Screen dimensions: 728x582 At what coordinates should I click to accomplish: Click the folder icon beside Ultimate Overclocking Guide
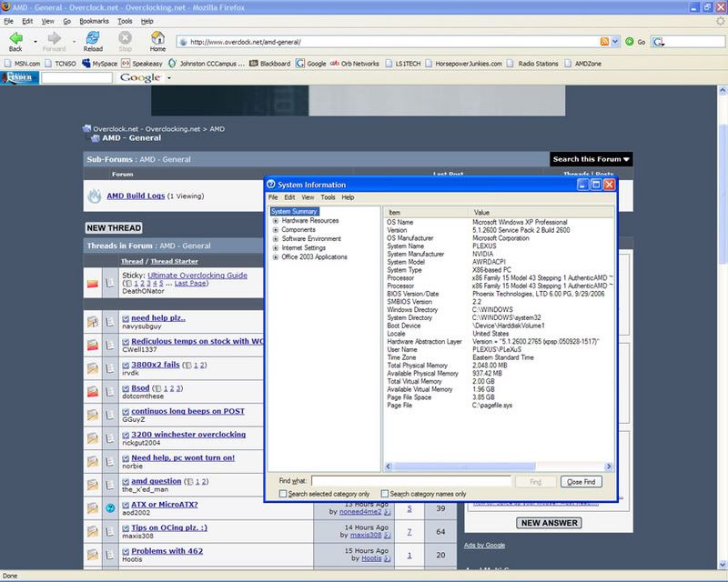click(93, 283)
